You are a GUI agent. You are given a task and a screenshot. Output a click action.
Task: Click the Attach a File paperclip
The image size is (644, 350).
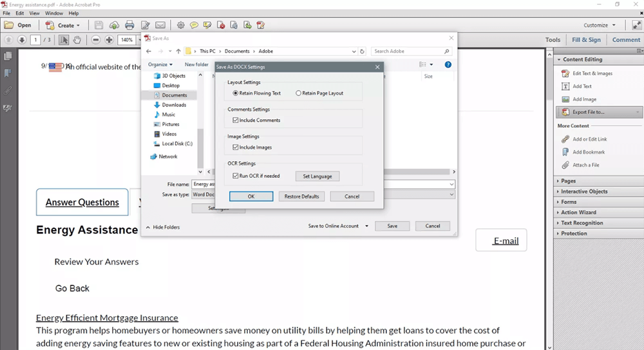tap(565, 165)
